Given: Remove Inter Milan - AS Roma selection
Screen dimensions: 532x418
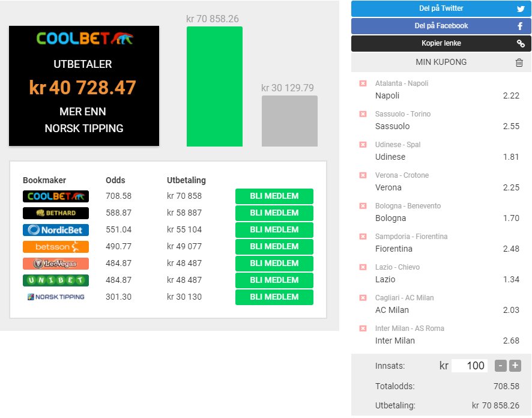Looking at the screenshot, I should point(363,328).
